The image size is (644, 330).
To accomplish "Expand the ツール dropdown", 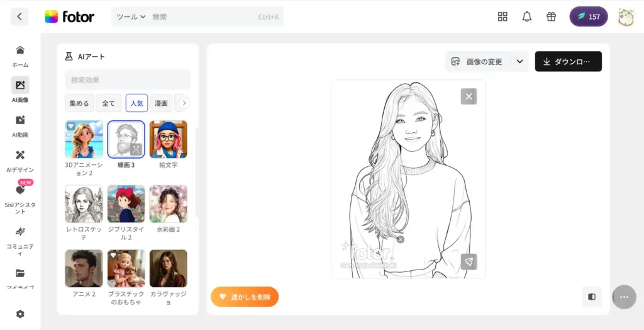I will (131, 17).
